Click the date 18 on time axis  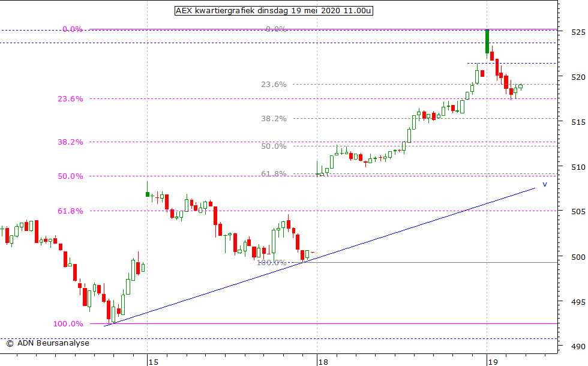pyautogui.click(x=323, y=362)
